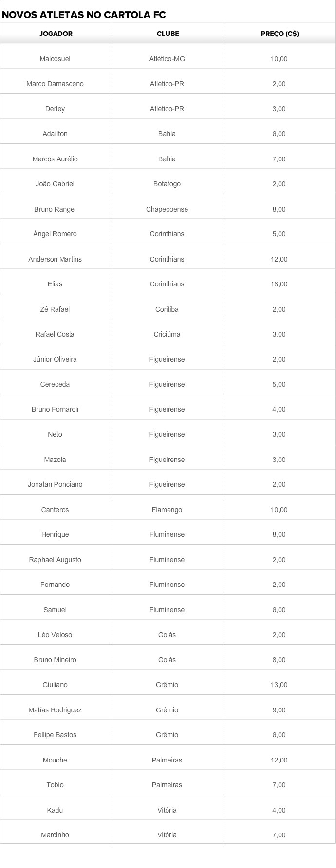Viewport: 336px width, 868px height.
Task: Click the Criciúma club cell
Action: tap(167, 334)
